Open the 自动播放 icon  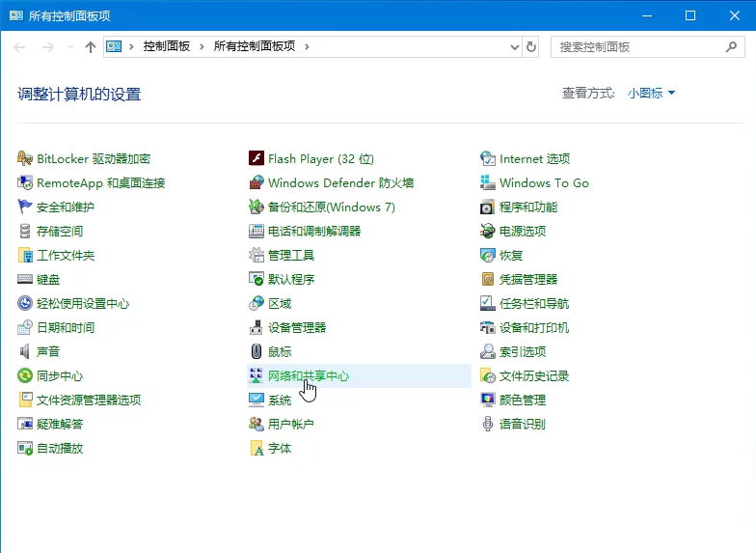[25, 448]
